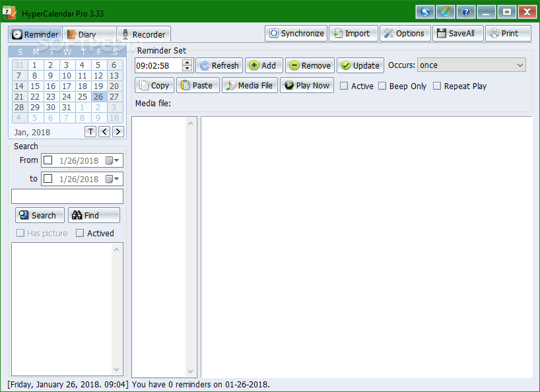Click the Update button

coord(360,65)
